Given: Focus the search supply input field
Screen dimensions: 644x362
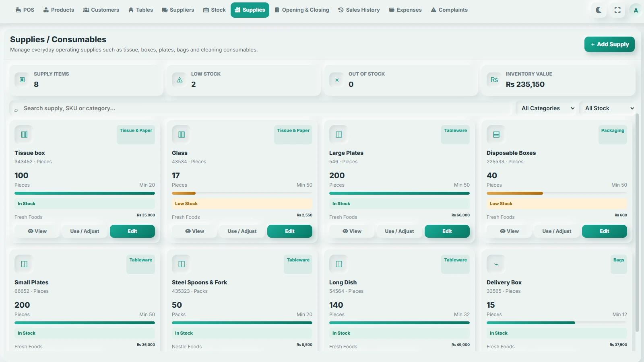Looking at the screenshot, I should (260, 108).
